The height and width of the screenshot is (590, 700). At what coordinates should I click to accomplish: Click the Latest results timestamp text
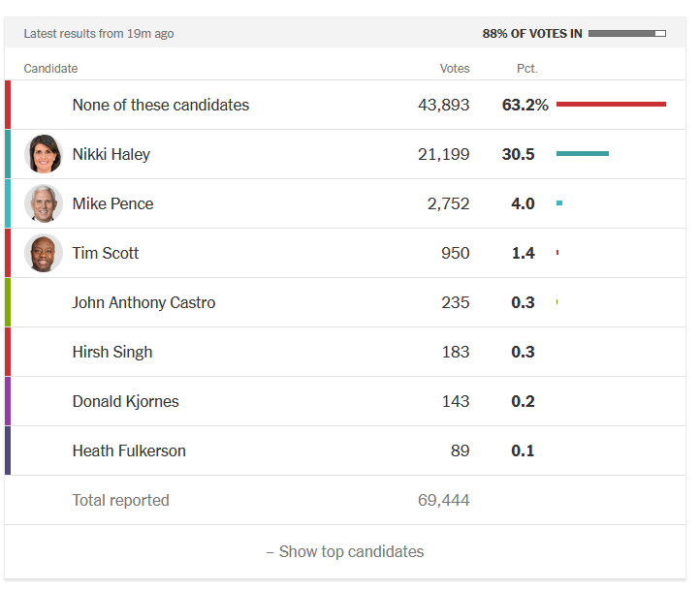(99, 34)
